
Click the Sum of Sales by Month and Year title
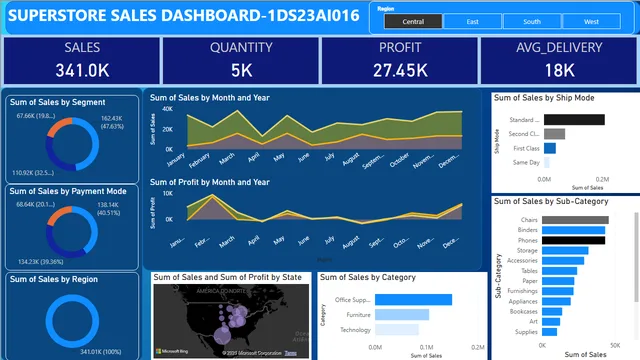coord(209,98)
